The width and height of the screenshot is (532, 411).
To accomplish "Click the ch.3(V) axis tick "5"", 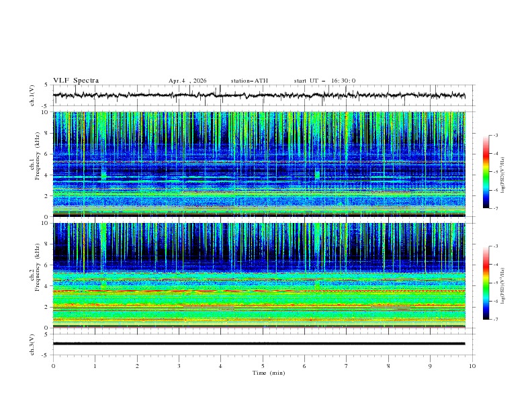I will (x=46, y=334).
